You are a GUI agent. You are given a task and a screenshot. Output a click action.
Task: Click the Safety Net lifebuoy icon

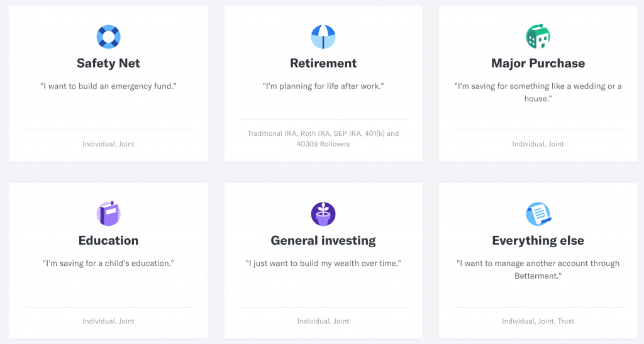point(108,37)
